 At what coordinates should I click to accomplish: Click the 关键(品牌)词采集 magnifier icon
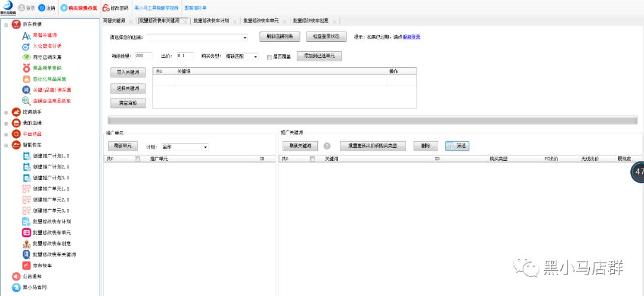(x=27, y=90)
